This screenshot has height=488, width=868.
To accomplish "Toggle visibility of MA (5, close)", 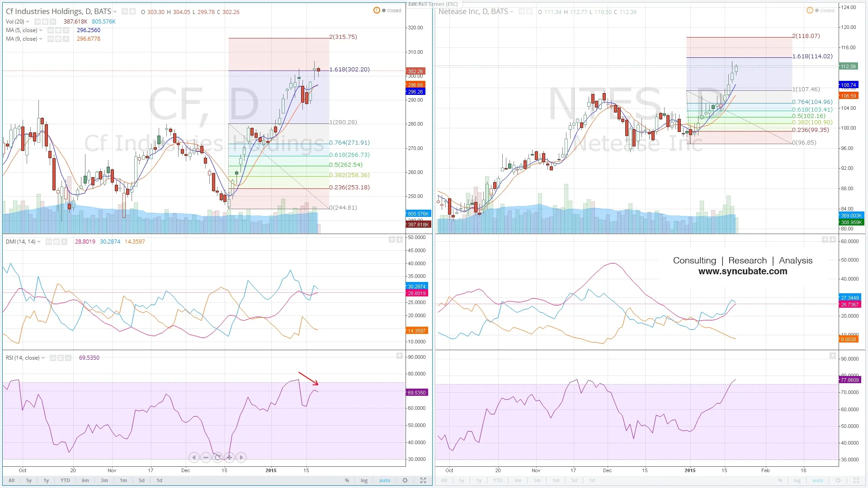I will point(51,30).
